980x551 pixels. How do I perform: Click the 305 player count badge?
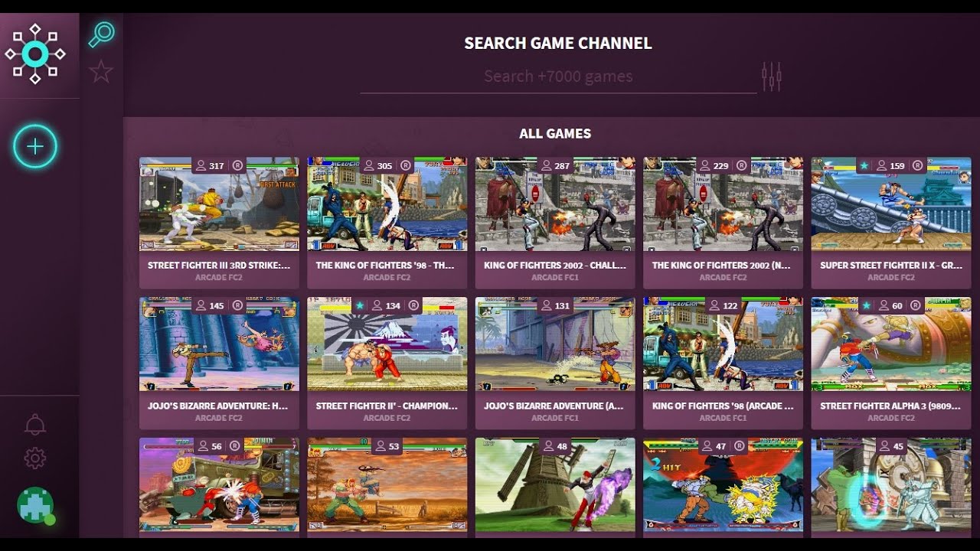[x=378, y=165]
